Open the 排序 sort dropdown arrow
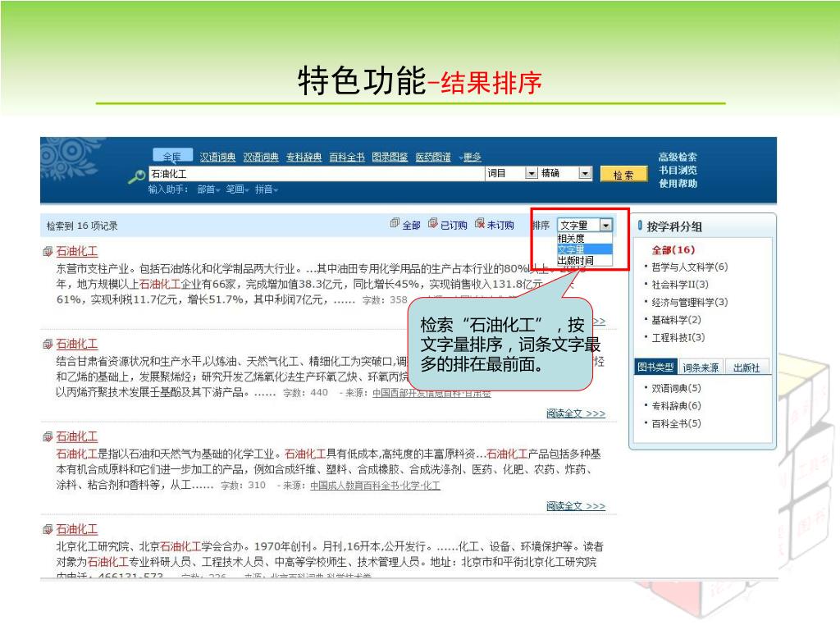Image resolution: width=840 pixels, height=630 pixels. (605, 225)
